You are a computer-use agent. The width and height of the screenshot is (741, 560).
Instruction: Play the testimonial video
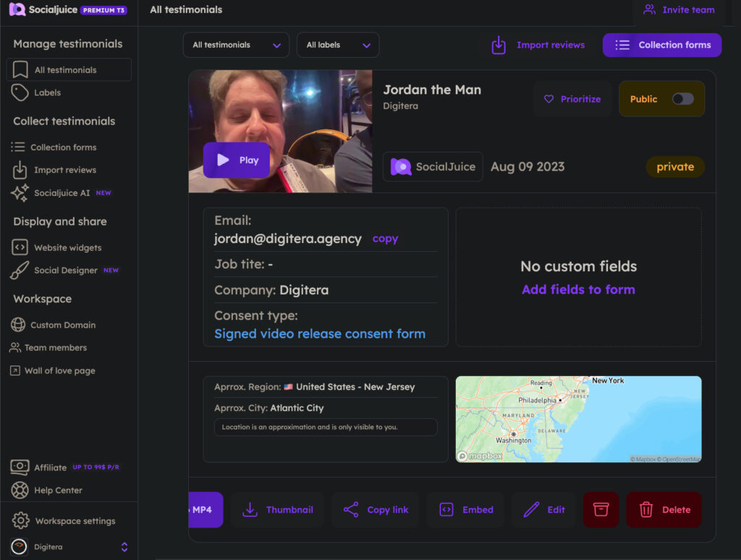click(237, 160)
